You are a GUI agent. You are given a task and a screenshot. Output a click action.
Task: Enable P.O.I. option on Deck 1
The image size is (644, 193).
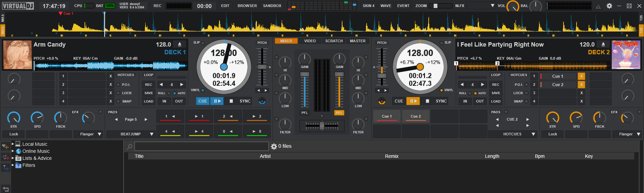pos(118,84)
